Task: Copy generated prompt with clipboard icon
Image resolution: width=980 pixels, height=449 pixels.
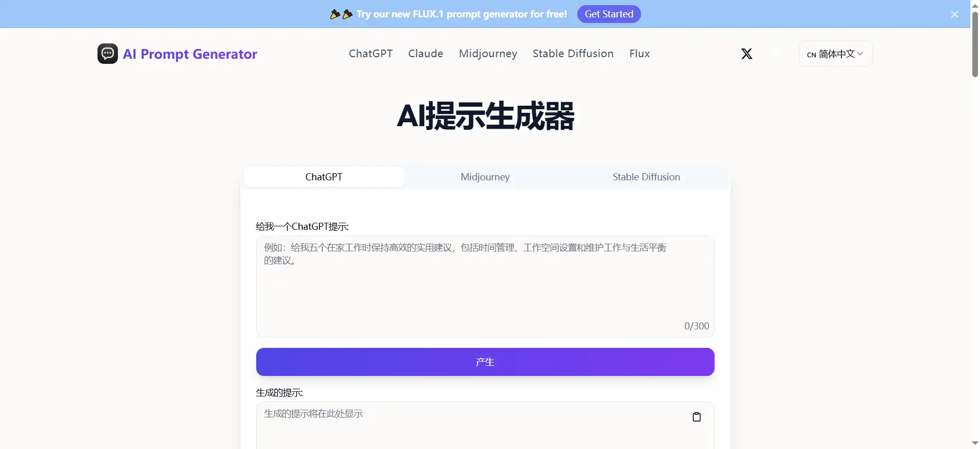Action: [697, 417]
